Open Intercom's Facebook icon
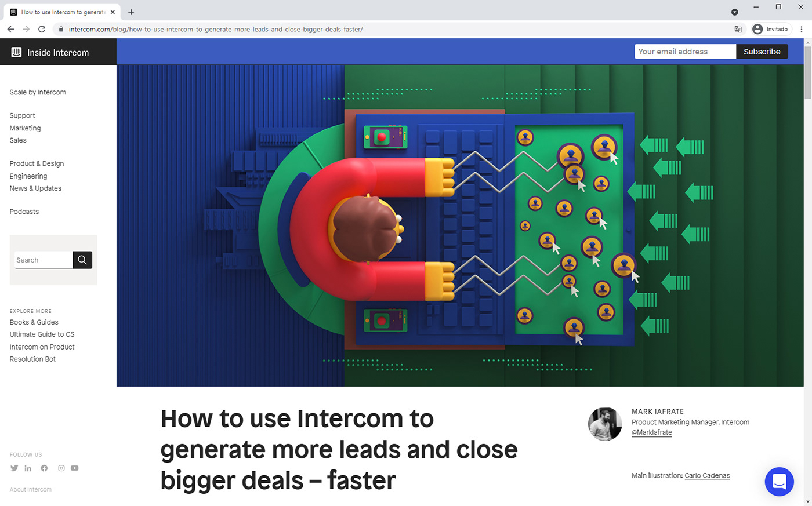This screenshot has height=506, width=812. point(44,468)
